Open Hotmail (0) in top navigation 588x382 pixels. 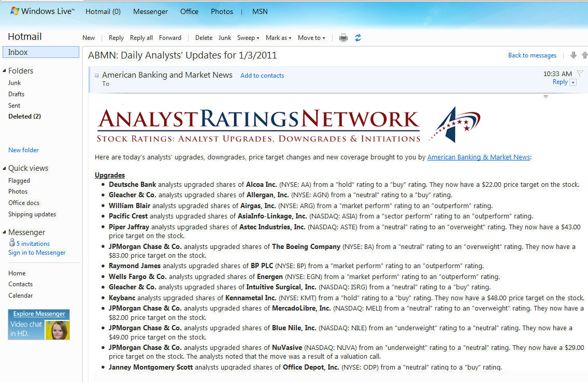coord(103,11)
